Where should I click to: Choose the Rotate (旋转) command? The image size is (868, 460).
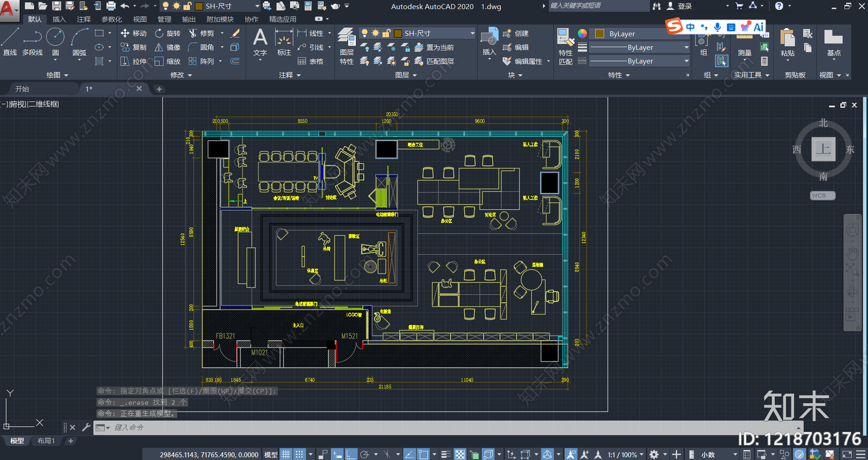click(168, 33)
